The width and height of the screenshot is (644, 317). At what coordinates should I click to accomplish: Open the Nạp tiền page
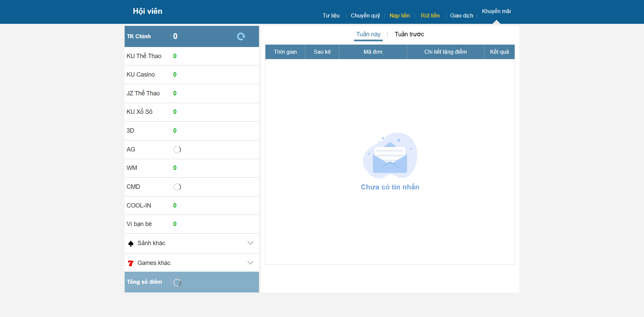point(399,15)
